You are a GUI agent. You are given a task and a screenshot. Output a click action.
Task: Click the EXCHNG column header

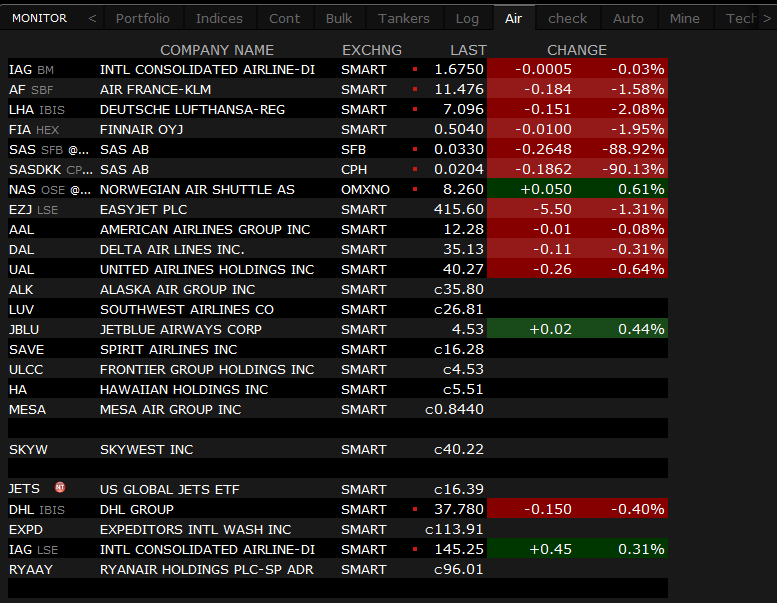coord(372,50)
